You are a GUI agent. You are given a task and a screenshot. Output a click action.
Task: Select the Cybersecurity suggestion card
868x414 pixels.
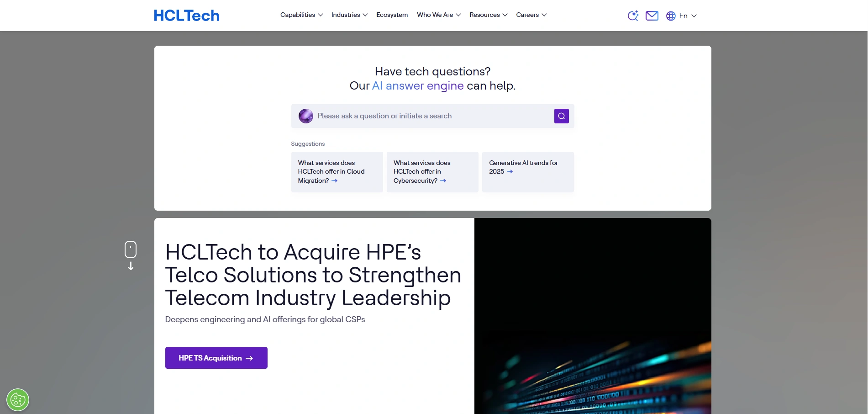point(432,172)
